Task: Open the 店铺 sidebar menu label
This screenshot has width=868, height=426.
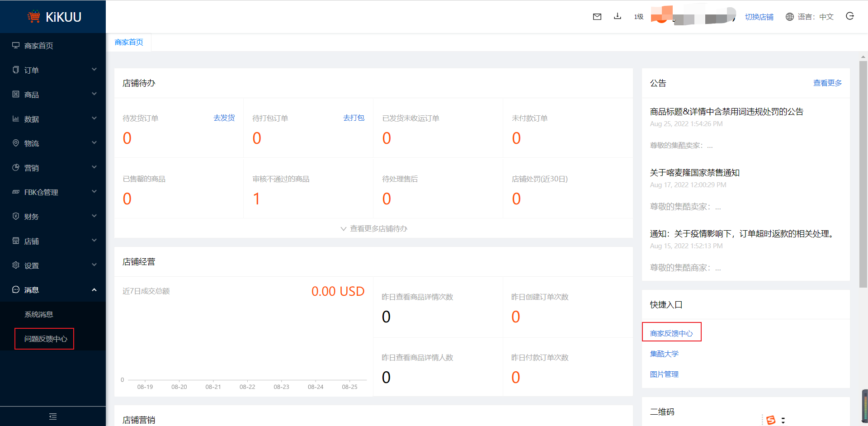Action: (32, 241)
